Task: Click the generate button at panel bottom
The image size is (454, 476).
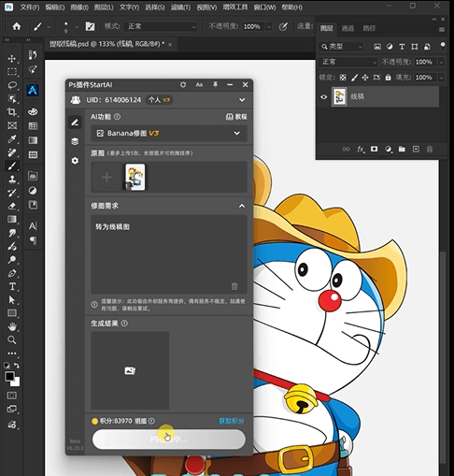Action: click(x=169, y=440)
